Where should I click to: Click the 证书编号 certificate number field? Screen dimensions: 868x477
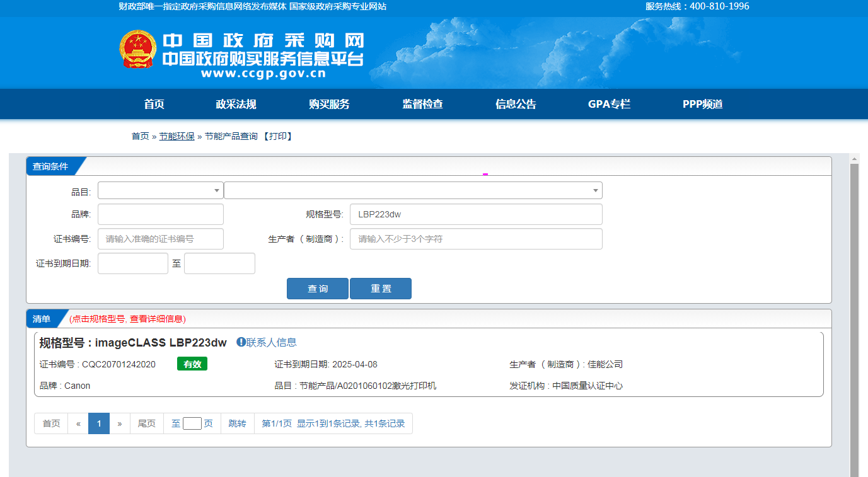click(160, 239)
